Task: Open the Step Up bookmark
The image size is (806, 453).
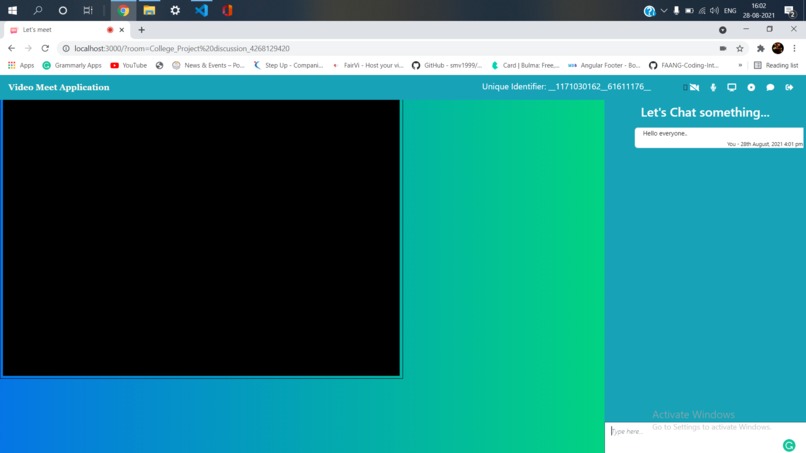Action: pyautogui.click(x=288, y=65)
